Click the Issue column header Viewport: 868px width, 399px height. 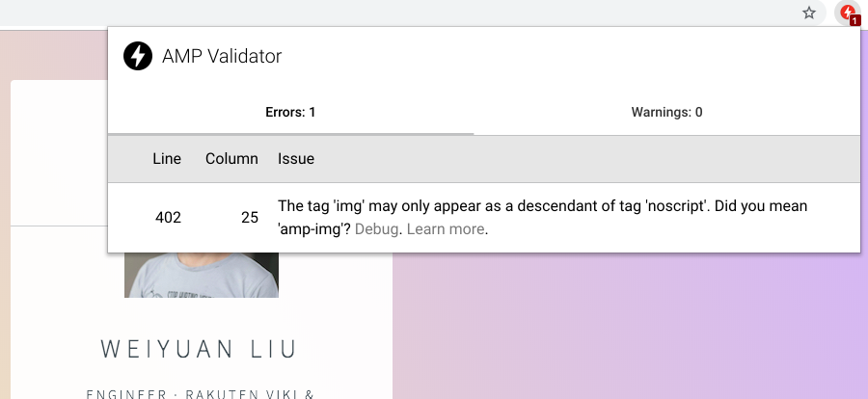296,159
